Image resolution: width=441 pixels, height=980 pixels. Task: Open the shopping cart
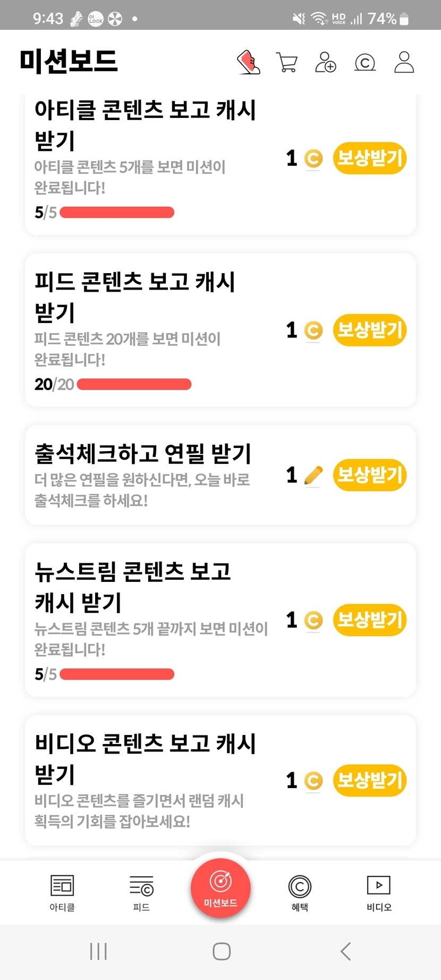point(286,62)
